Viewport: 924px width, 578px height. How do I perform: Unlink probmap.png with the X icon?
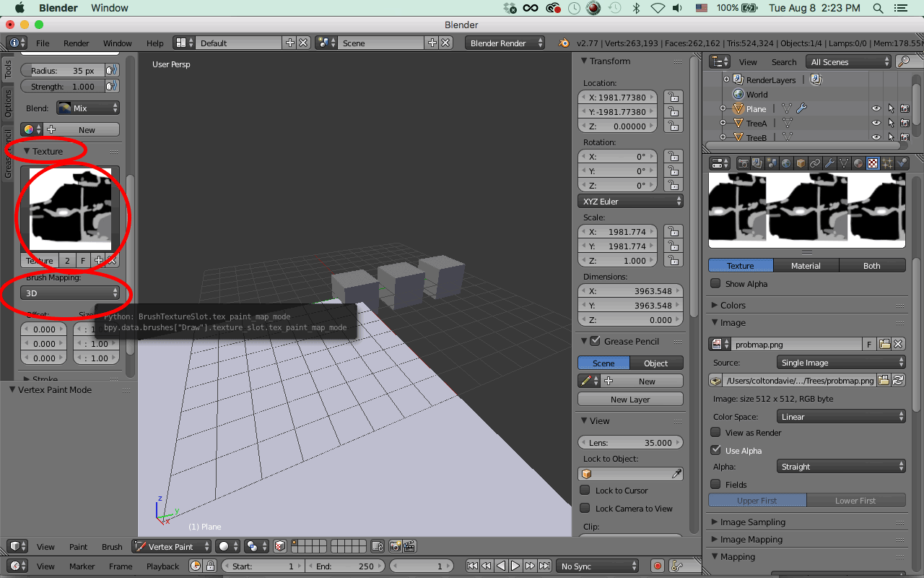pos(898,344)
